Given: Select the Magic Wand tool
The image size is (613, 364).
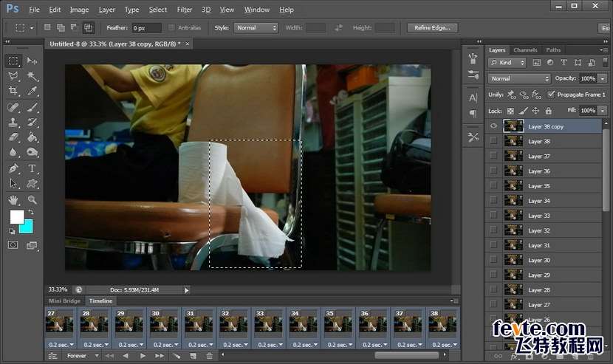Looking at the screenshot, I should tap(32, 75).
